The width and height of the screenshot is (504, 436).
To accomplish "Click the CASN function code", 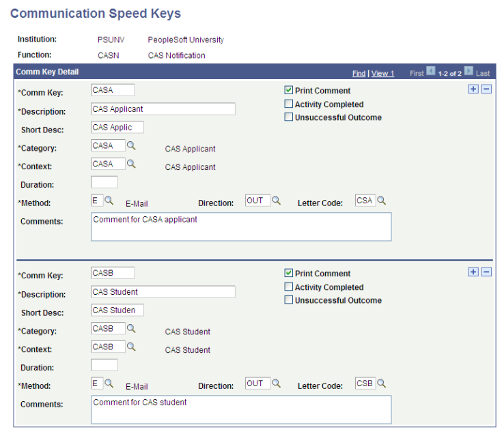I will (x=109, y=55).
